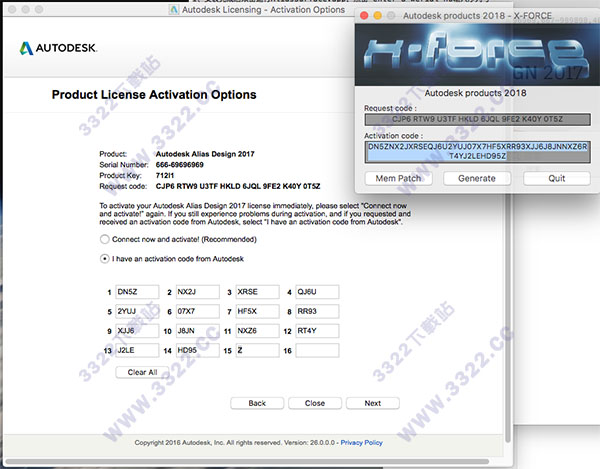600x469 pixels.
Task: Click the request code text starting "CJP6 RTW9"
Action: 238,186
